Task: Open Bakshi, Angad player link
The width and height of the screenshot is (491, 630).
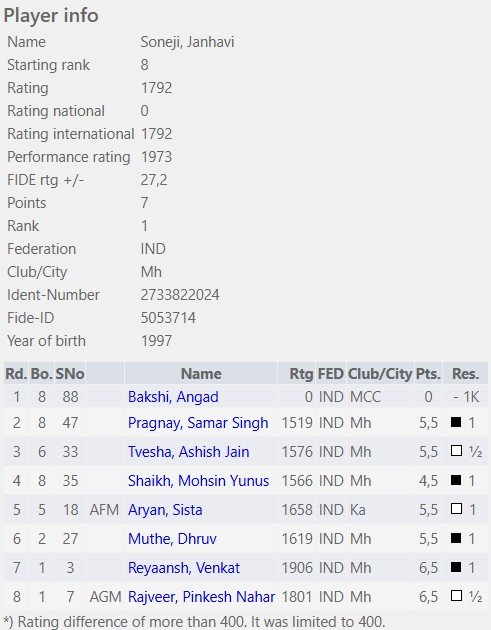Action: [x=173, y=397]
